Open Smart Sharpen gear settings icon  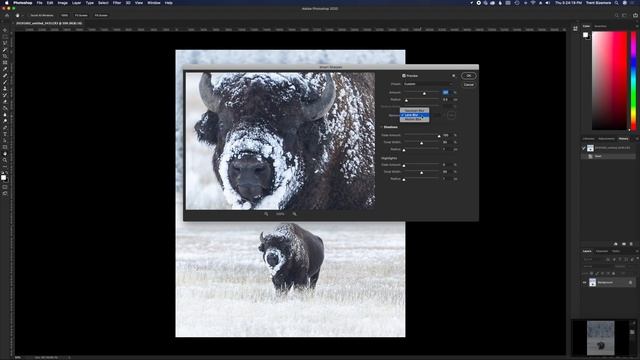coord(453,76)
